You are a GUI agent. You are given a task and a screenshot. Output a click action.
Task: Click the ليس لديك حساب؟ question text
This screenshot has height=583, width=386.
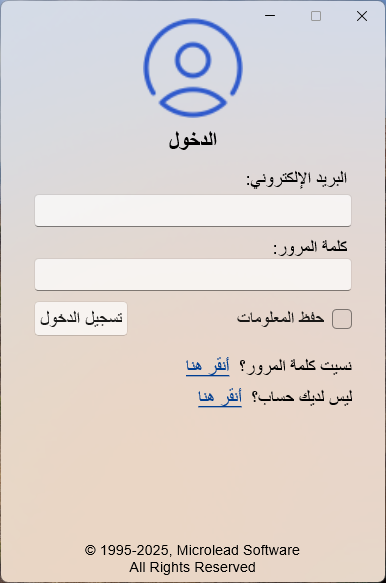point(302,397)
